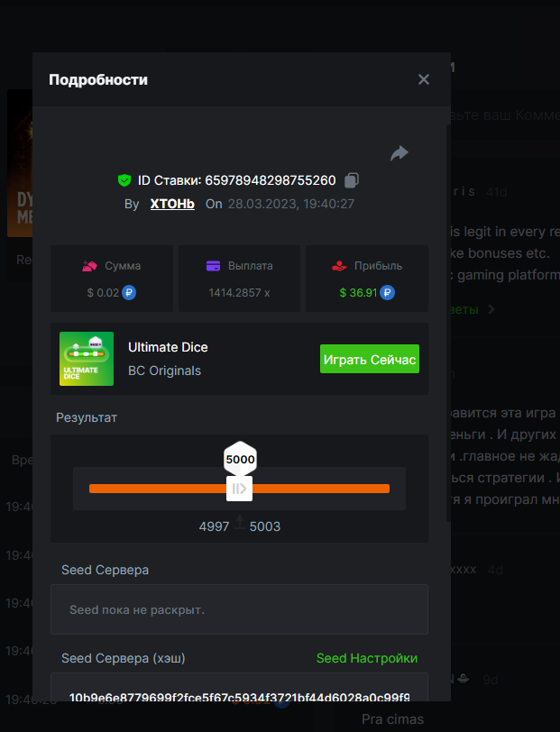Screen dimensions: 560x732
Task: Open Seed Настройки link
Action: [x=366, y=658]
